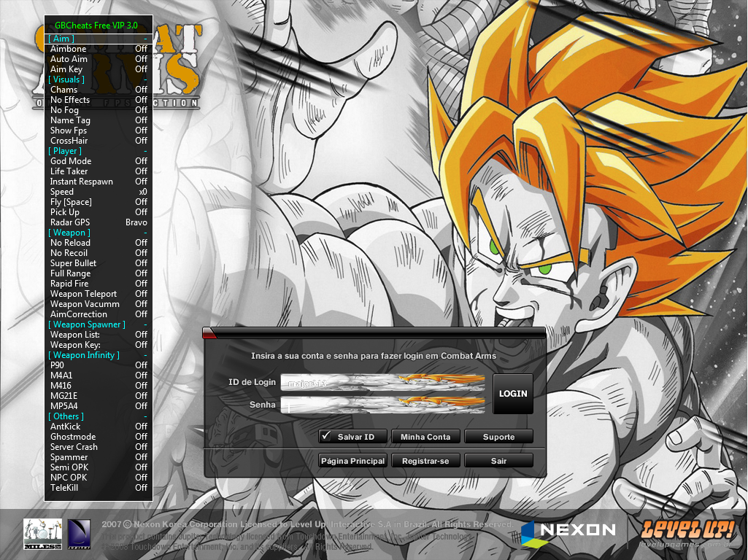
Task: Collapse the [ Others ] section
Action: point(99,416)
